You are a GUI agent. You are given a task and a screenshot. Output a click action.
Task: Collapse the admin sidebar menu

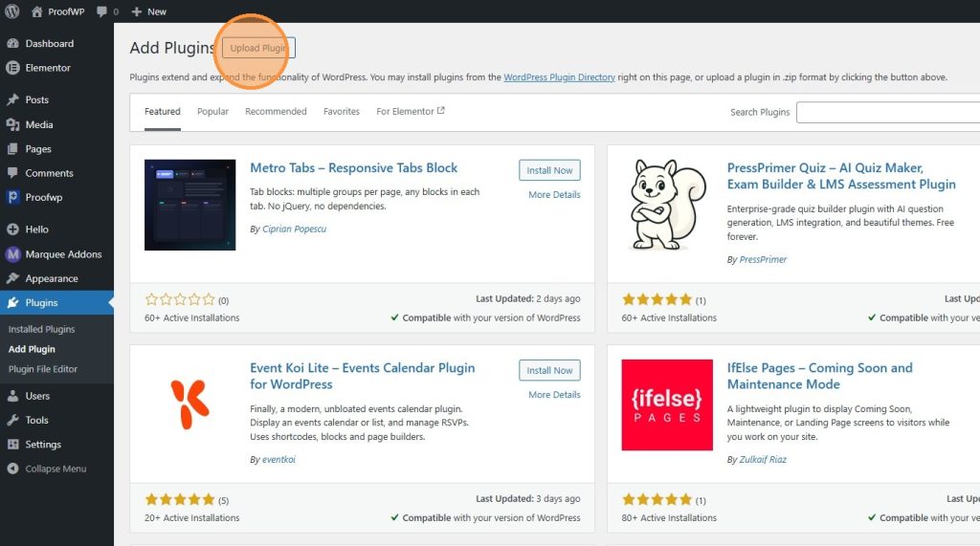(56, 469)
